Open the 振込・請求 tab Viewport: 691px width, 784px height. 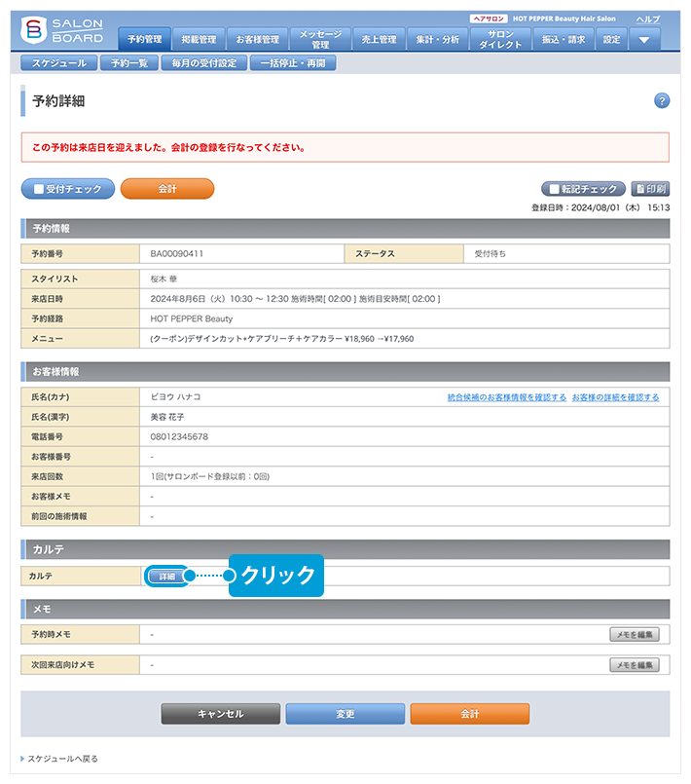(x=564, y=39)
